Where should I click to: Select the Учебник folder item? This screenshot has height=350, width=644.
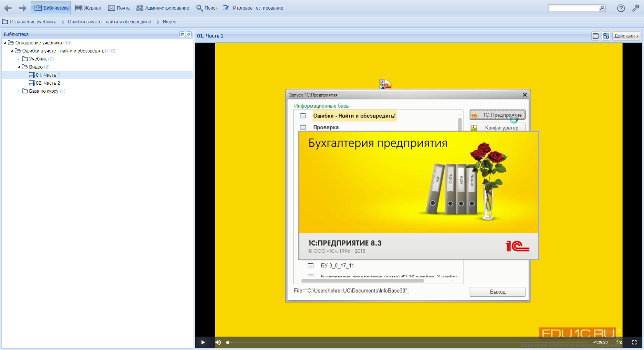(x=38, y=59)
